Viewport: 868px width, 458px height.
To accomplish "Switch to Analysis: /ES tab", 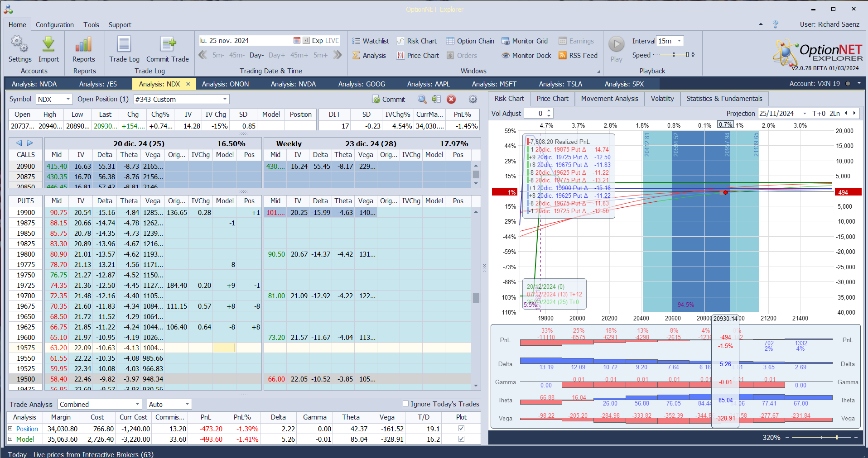I will point(98,84).
